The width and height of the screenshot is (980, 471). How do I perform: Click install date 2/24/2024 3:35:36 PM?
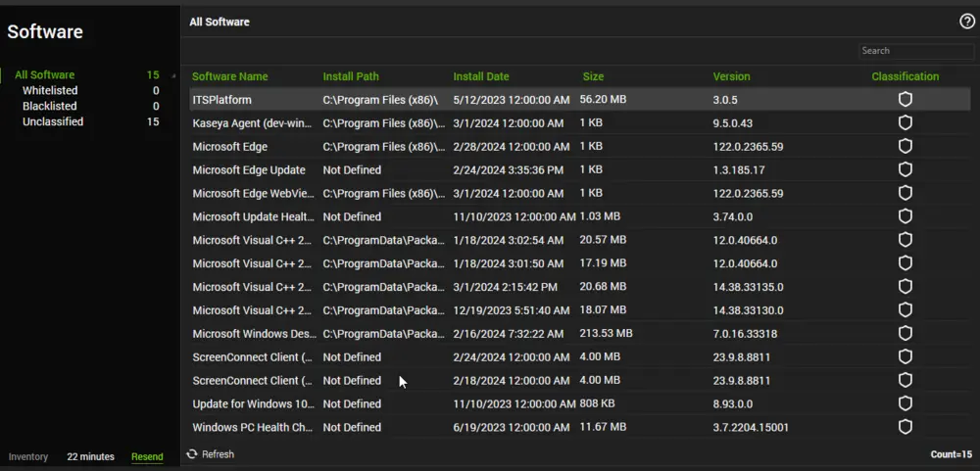pos(508,170)
